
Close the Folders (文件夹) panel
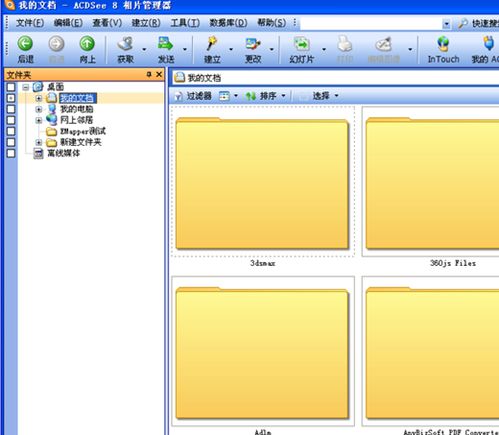(x=159, y=74)
